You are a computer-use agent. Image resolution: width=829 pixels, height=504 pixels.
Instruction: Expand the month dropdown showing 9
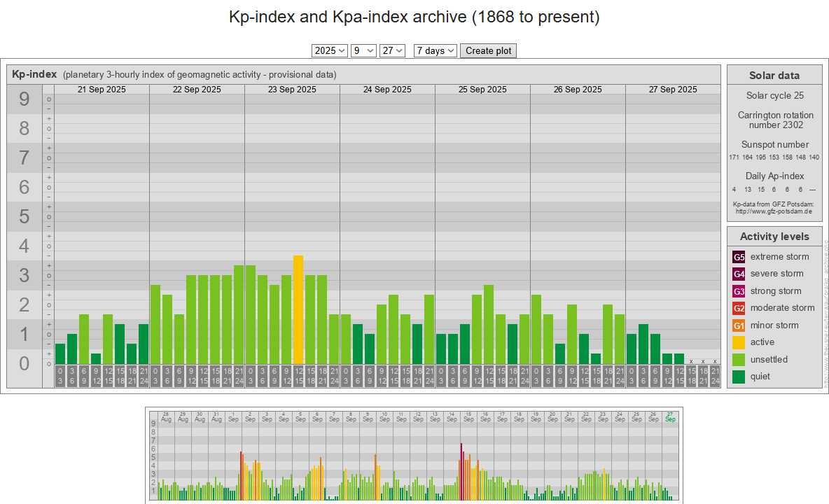[x=363, y=50]
